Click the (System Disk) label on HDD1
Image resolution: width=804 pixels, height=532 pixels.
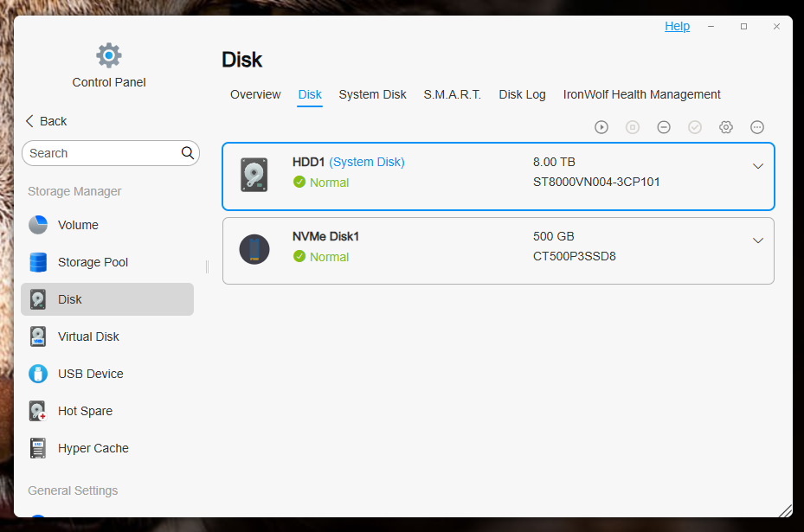pos(367,162)
